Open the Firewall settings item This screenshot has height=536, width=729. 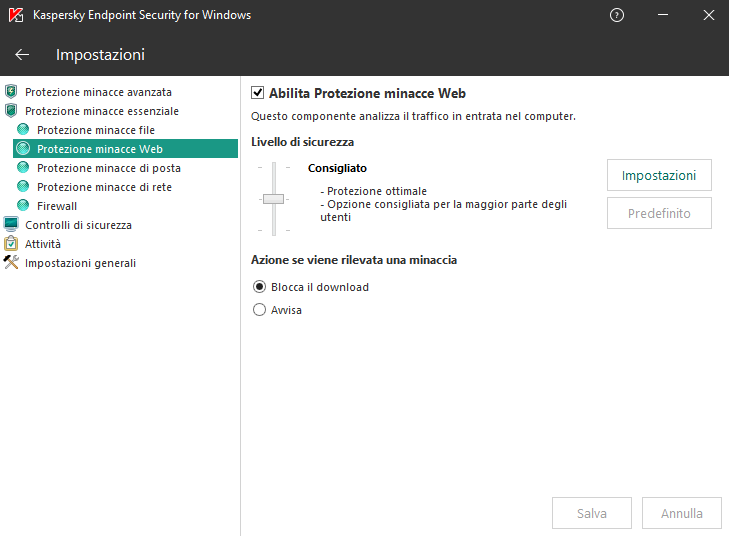pos(57,206)
